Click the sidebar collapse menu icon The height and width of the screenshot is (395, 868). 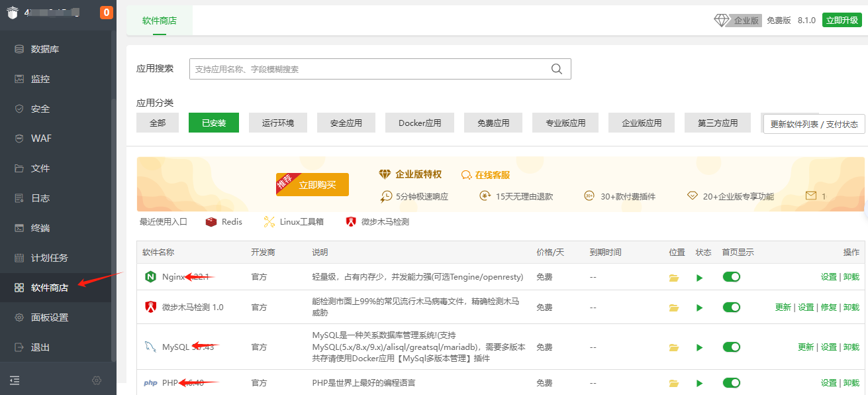(15, 380)
